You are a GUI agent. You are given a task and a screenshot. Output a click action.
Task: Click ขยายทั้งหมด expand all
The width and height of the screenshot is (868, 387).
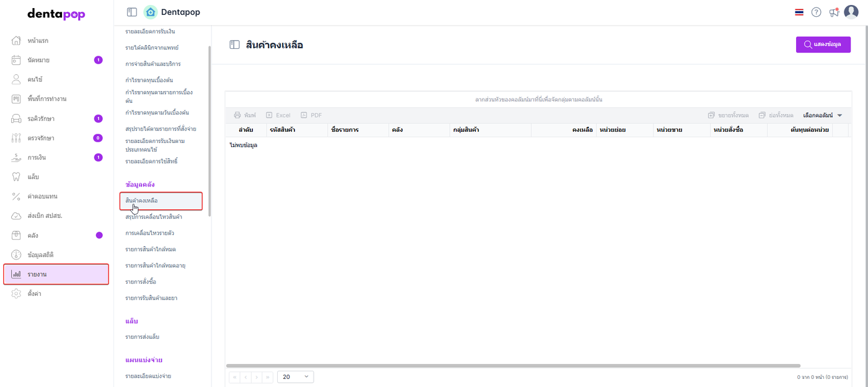(728, 115)
